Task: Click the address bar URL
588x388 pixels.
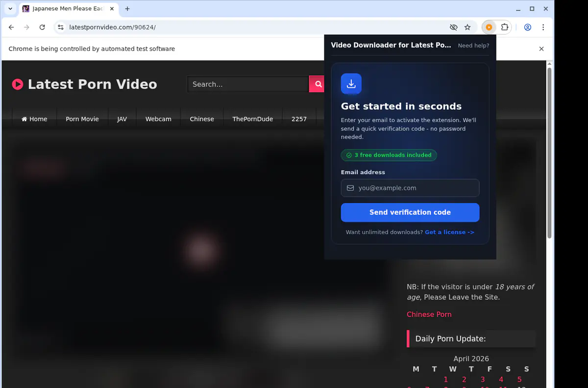Action: point(113,27)
